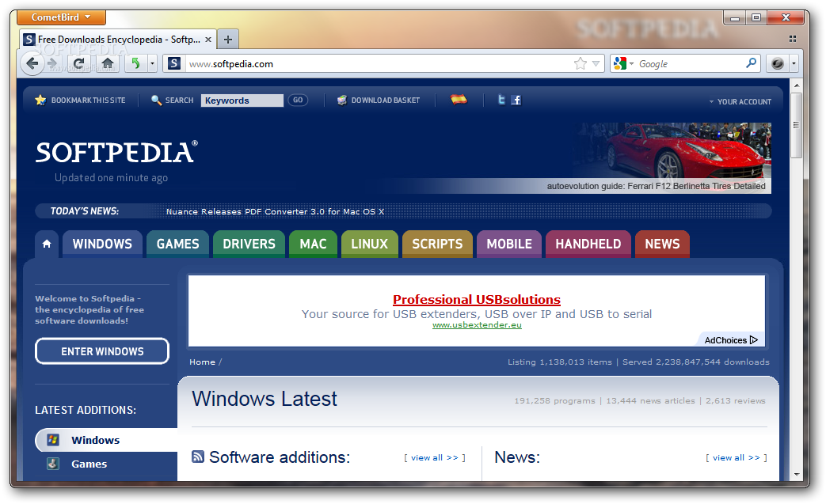This screenshot has width=826, height=504.
Task: Switch to the SCRIPTS category tab
Action: point(437,244)
